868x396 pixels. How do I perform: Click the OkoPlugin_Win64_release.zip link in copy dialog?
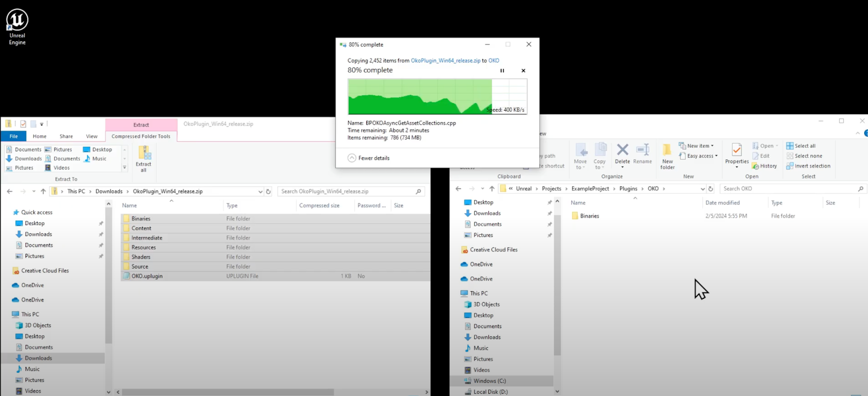tap(445, 61)
